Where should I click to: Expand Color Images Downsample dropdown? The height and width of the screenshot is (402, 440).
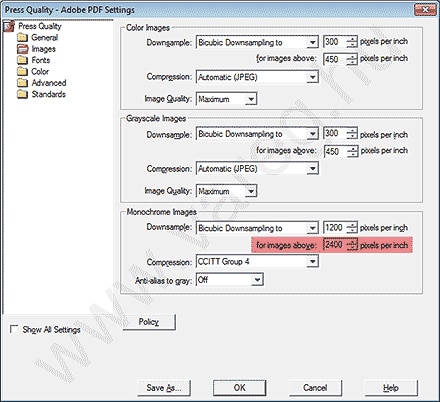tap(257, 42)
